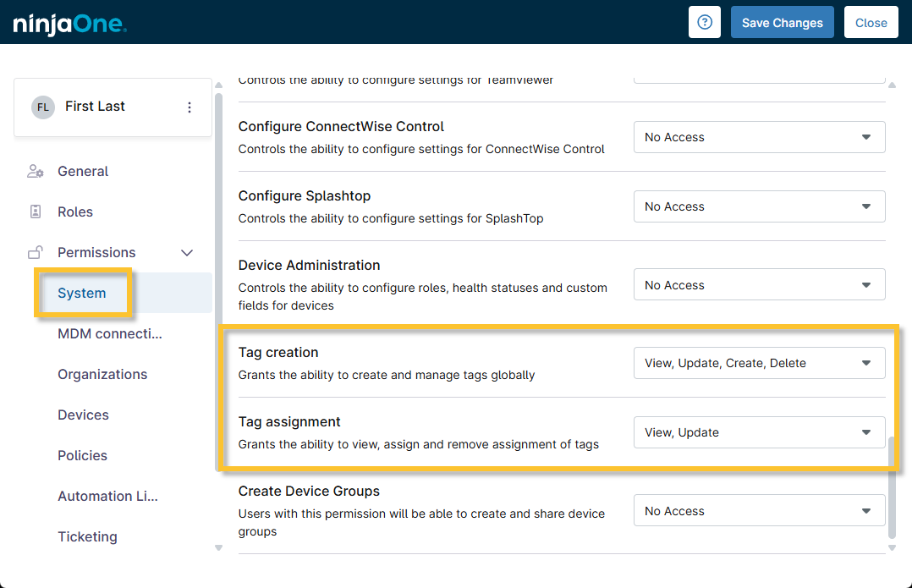Image resolution: width=912 pixels, height=588 pixels.
Task: Click the FL user avatar
Action: 42,107
